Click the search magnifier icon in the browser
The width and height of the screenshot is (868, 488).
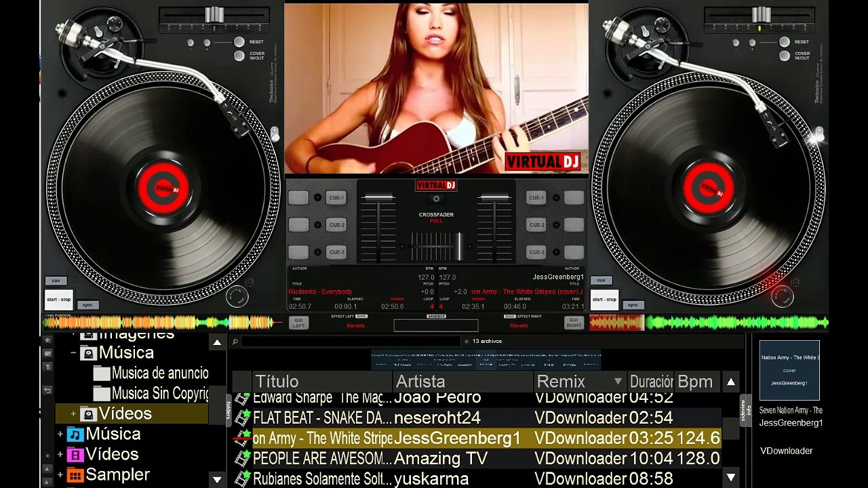[x=235, y=342]
